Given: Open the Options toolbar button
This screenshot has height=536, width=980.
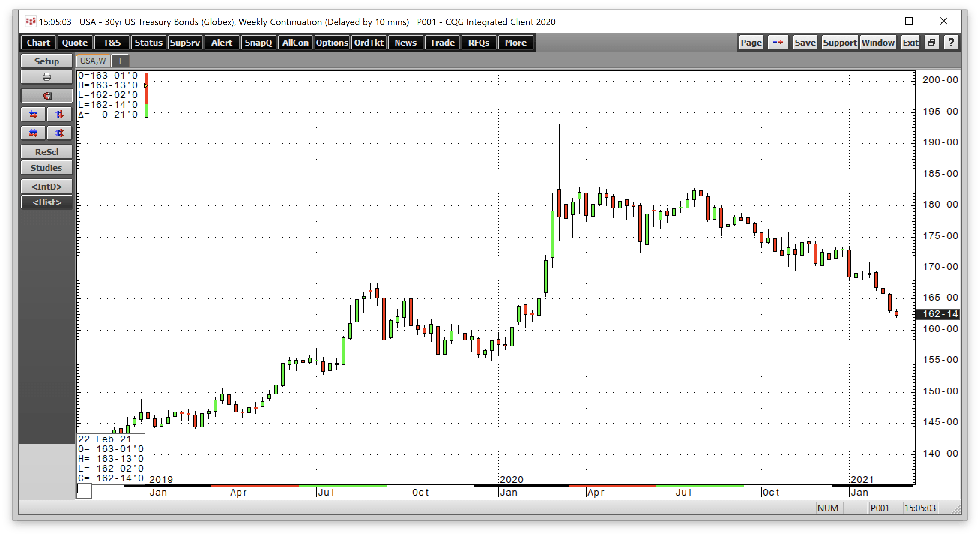Looking at the screenshot, I should tap(332, 43).
